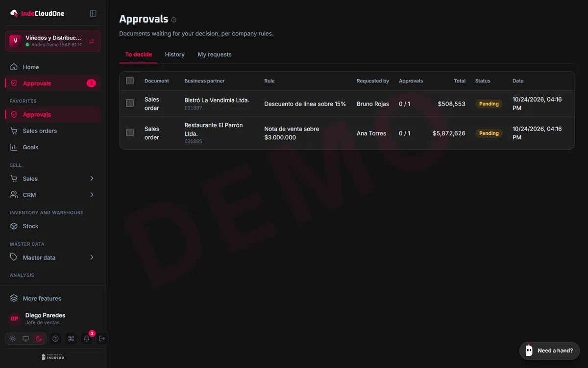588x368 pixels.
Task: Open Goals in the sidebar
Action: (53, 147)
